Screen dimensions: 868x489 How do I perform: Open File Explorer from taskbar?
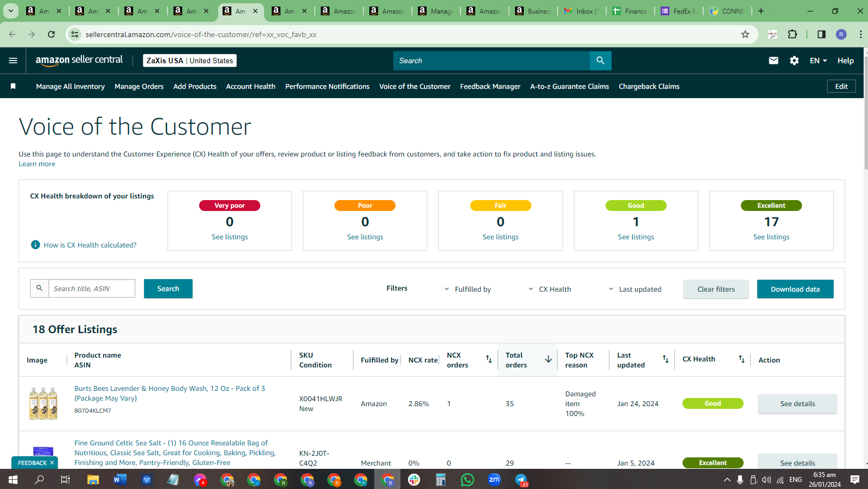(93, 480)
